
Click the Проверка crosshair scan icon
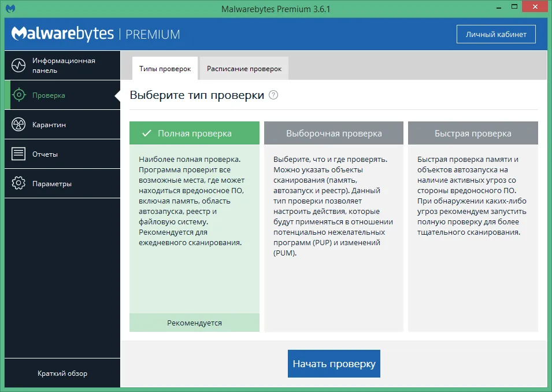pyautogui.click(x=18, y=95)
